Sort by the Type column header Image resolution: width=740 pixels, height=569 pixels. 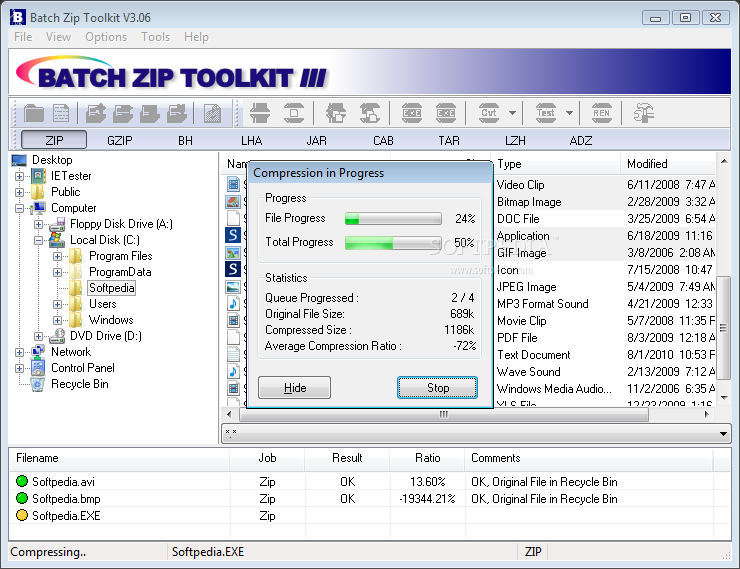556,164
